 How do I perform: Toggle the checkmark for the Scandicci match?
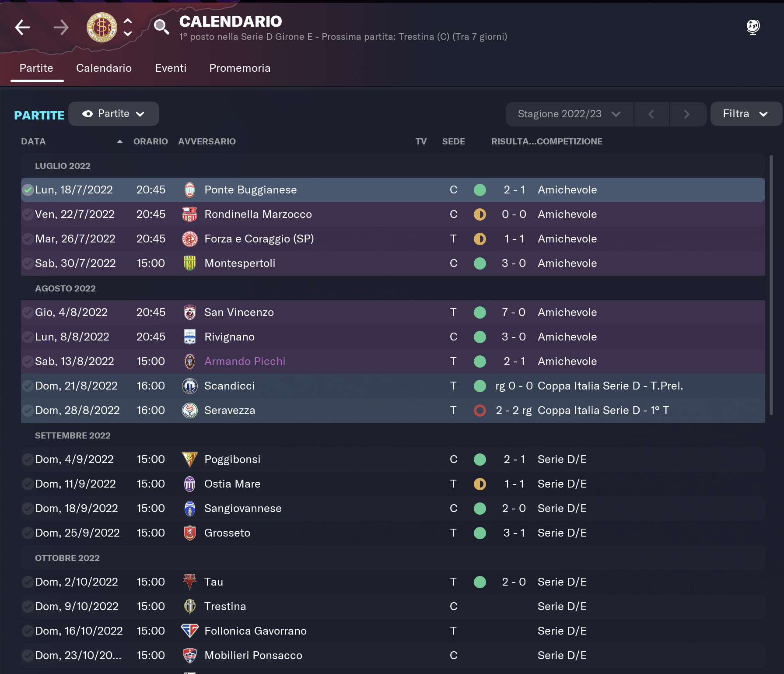tap(28, 386)
